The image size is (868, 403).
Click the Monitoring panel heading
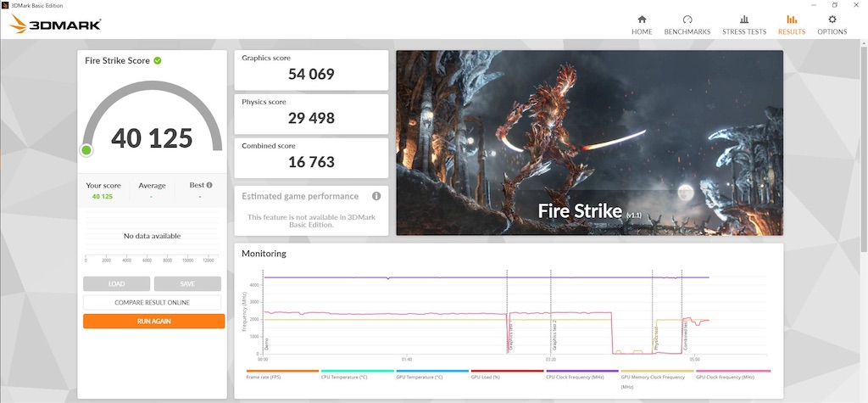264,254
